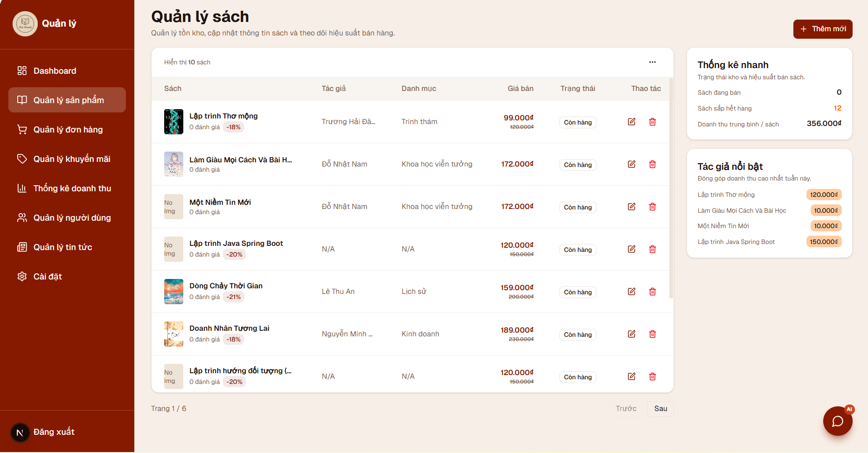Click cover thumbnail of Doanh Nhân Tương Lai

174,334
